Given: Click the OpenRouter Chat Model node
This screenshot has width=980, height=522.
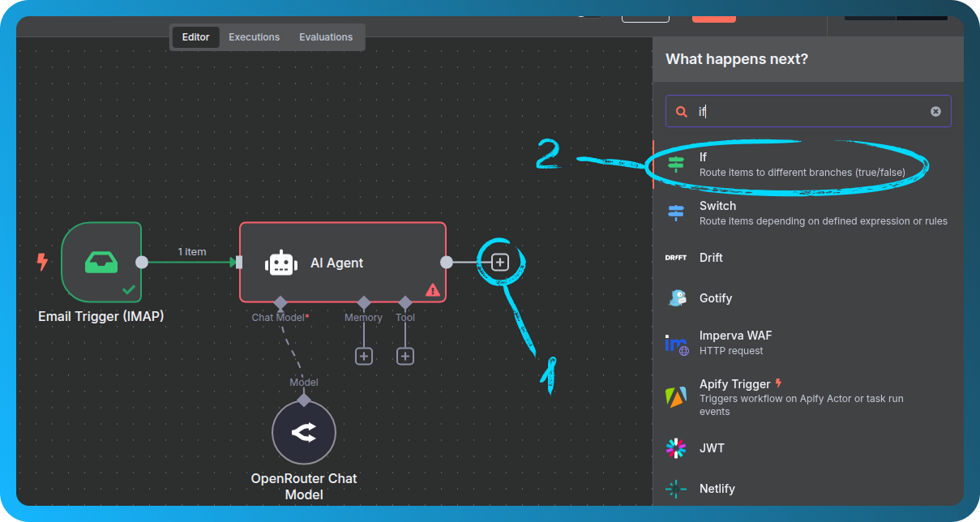Looking at the screenshot, I should [303, 432].
